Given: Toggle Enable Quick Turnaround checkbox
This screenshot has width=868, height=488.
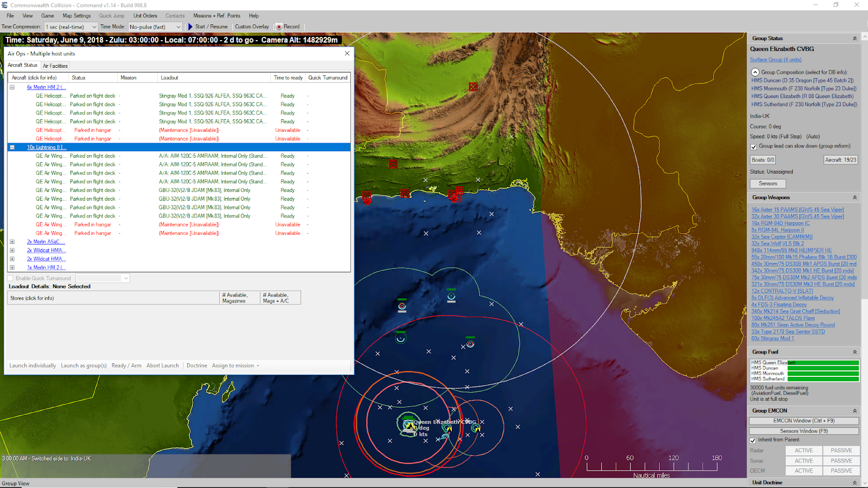Looking at the screenshot, I should click(10, 278).
